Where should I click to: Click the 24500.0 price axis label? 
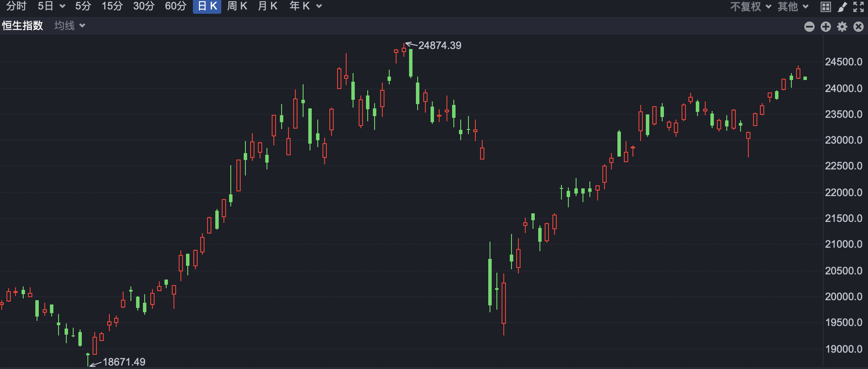[x=843, y=62]
